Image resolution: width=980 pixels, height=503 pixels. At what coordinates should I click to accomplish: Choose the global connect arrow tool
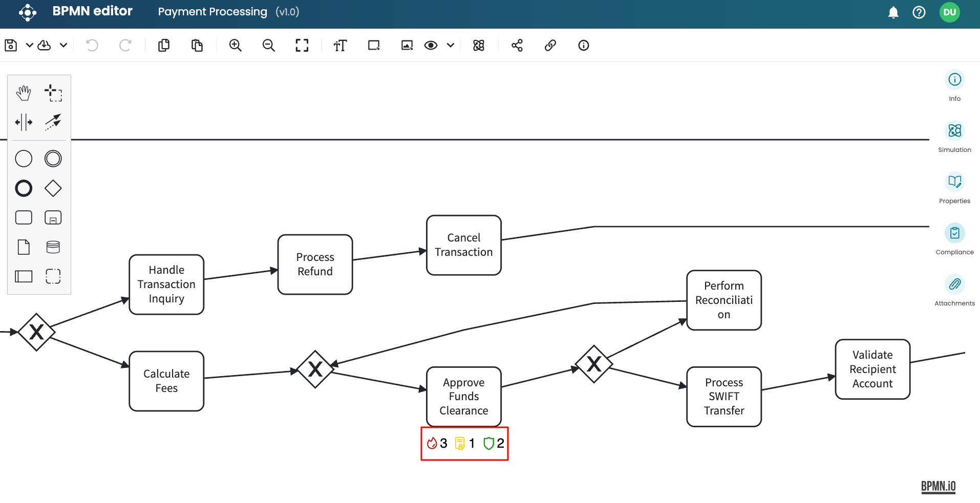53,122
